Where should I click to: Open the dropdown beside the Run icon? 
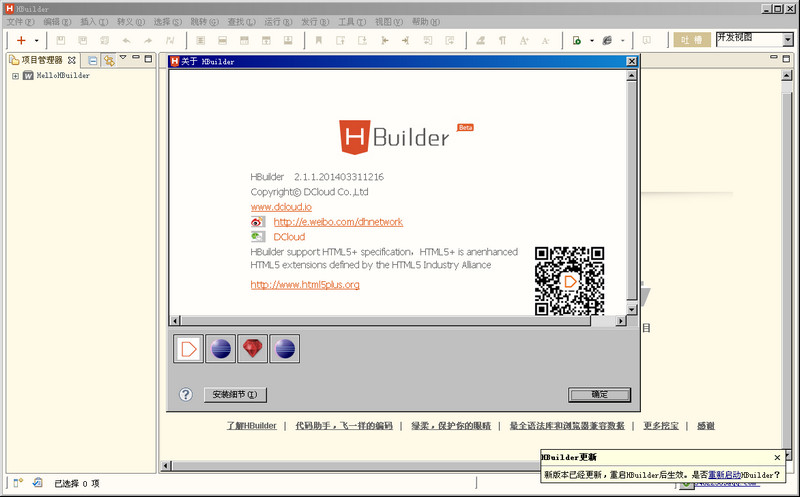click(592, 40)
